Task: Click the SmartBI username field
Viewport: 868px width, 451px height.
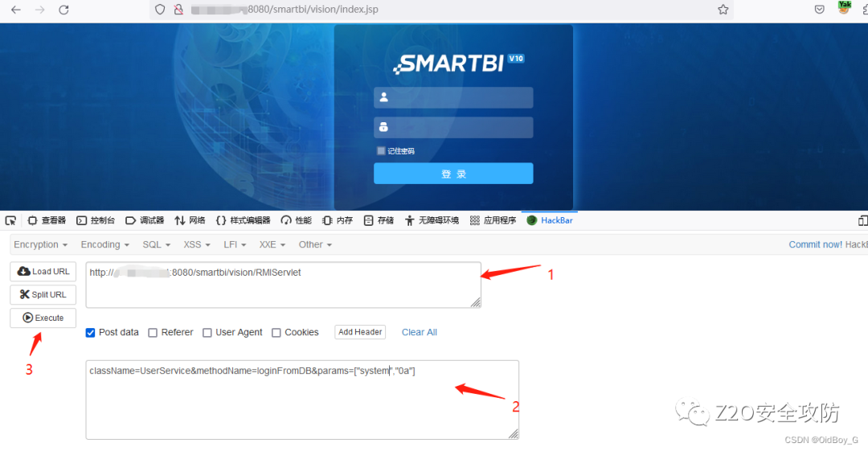Action: [453, 97]
